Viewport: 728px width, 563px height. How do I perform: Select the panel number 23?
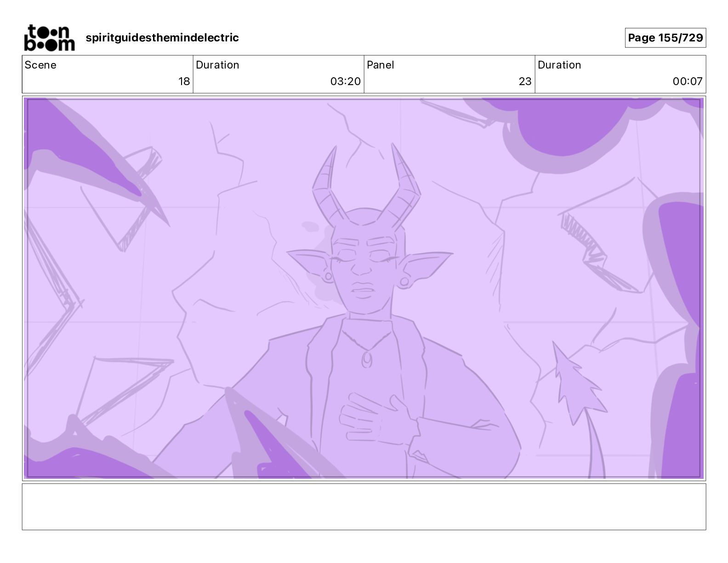(x=525, y=81)
